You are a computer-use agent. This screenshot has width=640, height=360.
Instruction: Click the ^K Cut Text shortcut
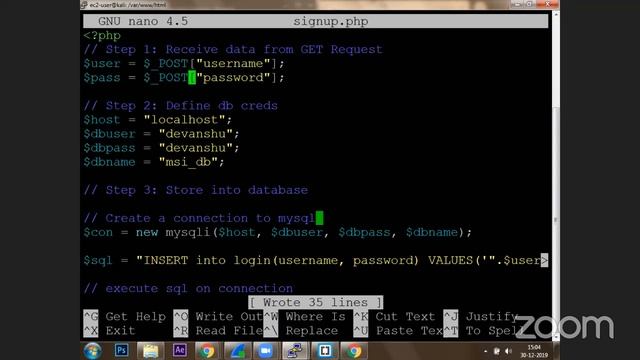click(394, 316)
